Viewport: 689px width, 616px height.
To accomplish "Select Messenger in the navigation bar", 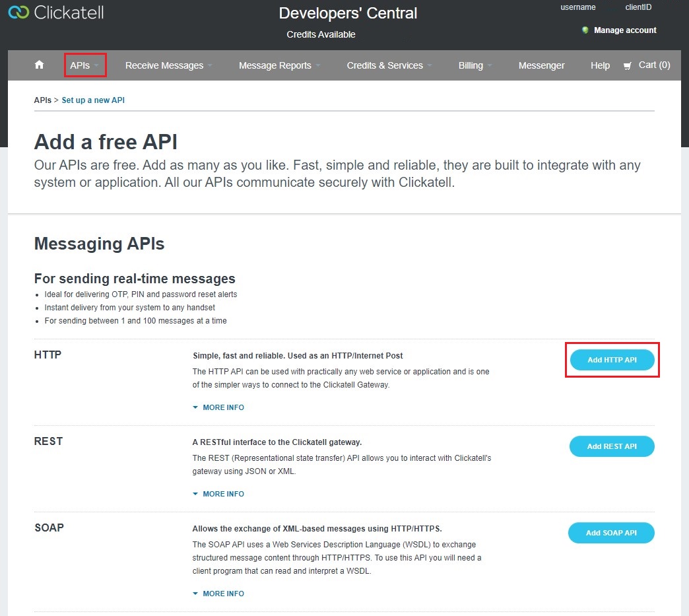I will pos(541,65).
